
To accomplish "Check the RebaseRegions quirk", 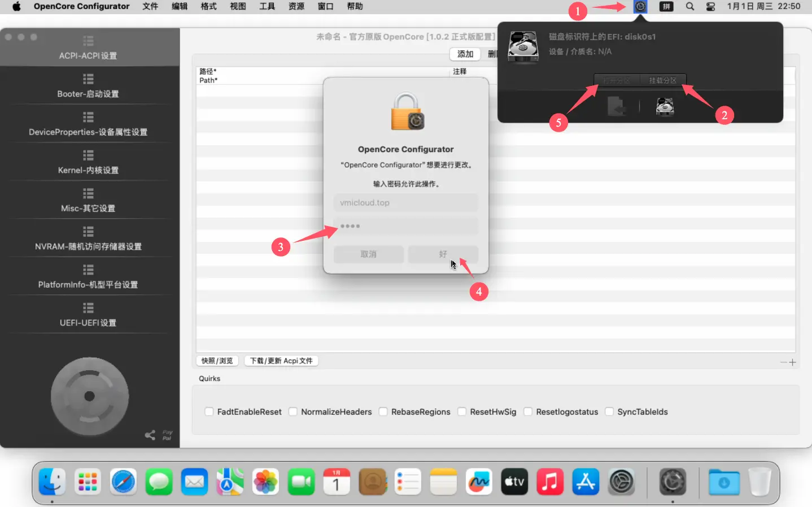I will tap(383, 411).
